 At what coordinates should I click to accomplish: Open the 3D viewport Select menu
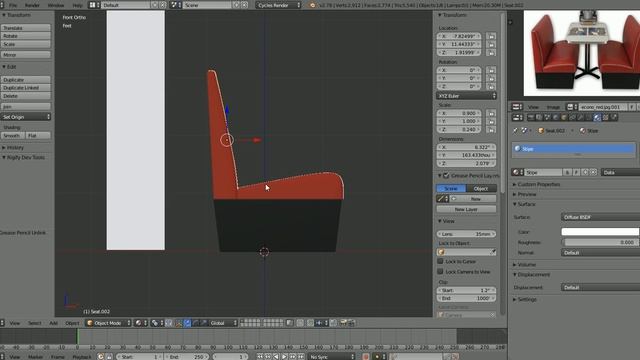pos(35,323)
